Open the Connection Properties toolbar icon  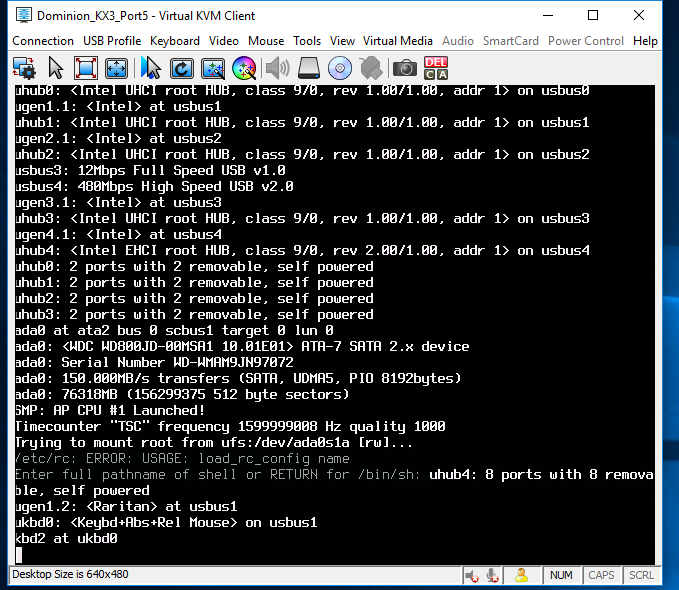[x=24, y=68]
